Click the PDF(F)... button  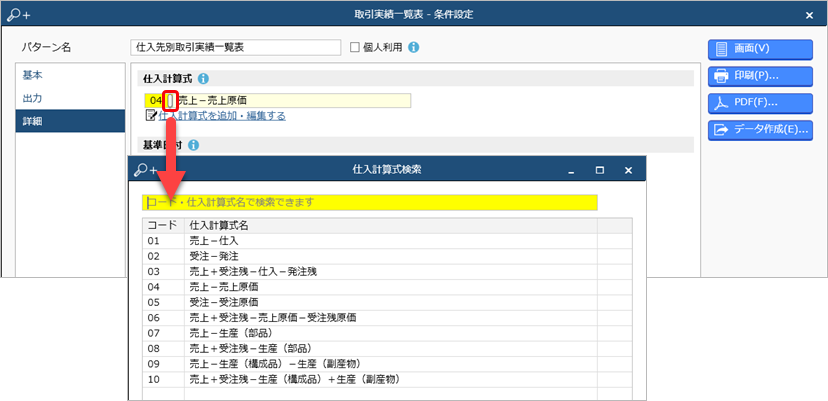point(760,103)
